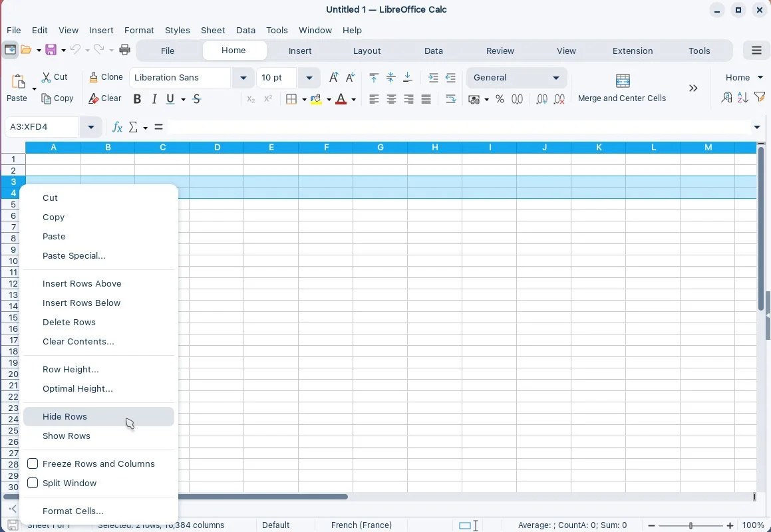
Task: Enable the Freeze Rows and Columns checkbox
Action: click(33, 464)
